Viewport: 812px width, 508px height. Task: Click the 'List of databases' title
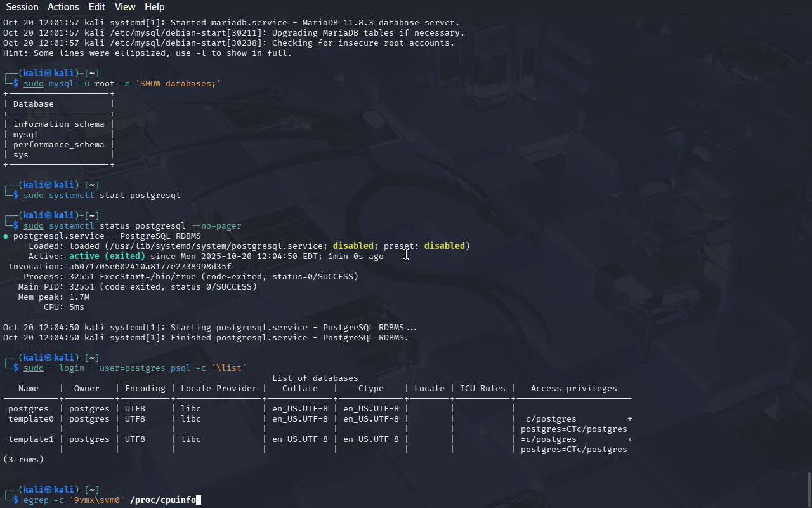[315, 378]
